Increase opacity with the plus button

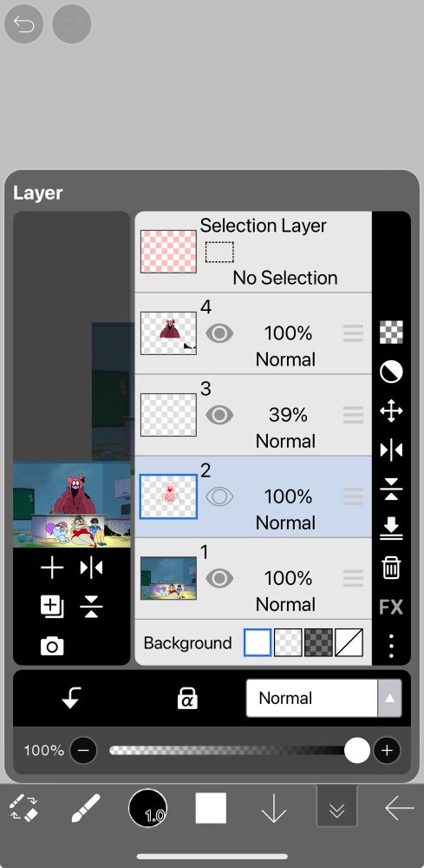[387, 751]
